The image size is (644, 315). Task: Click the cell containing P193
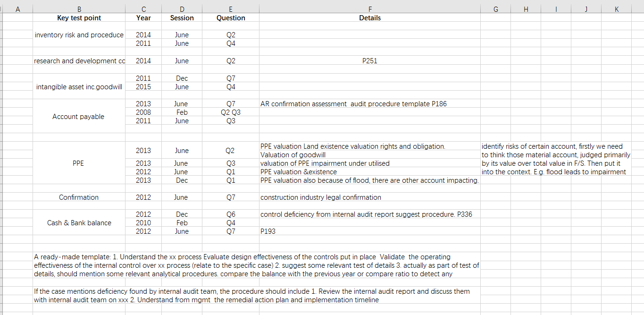coord(268,231)
